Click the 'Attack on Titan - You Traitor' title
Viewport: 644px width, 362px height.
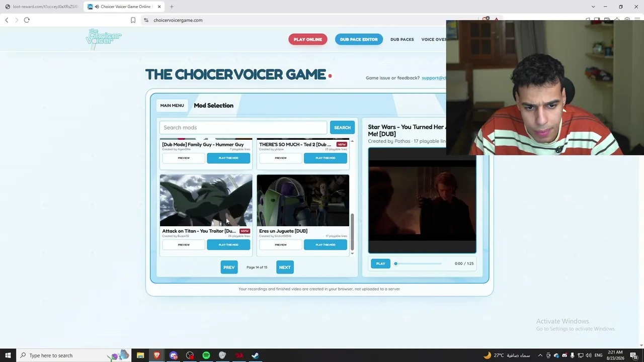tap(199, 231)
